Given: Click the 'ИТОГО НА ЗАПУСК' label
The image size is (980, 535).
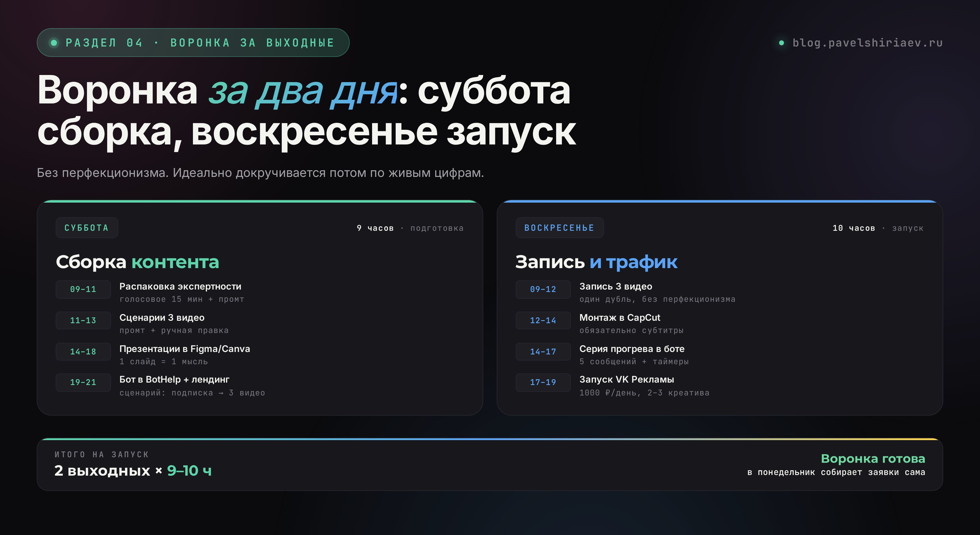Looking at the screenshot, I should tap(102, 455).
